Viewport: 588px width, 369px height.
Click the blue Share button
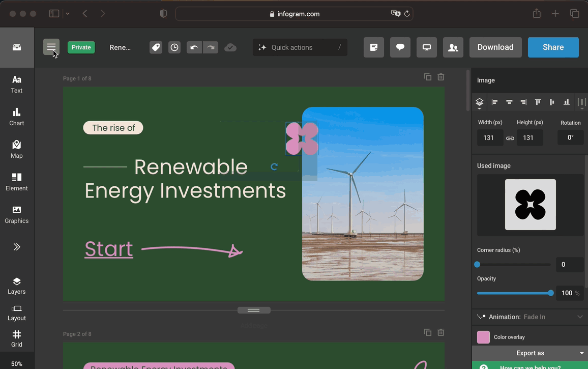click(x=553, y=47)
